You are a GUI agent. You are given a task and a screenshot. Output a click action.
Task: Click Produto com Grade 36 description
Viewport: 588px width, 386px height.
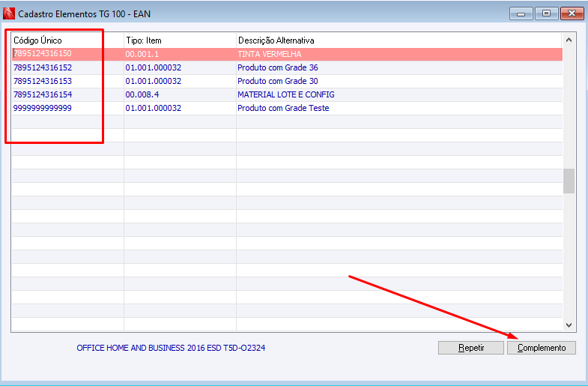pos(277,67)
